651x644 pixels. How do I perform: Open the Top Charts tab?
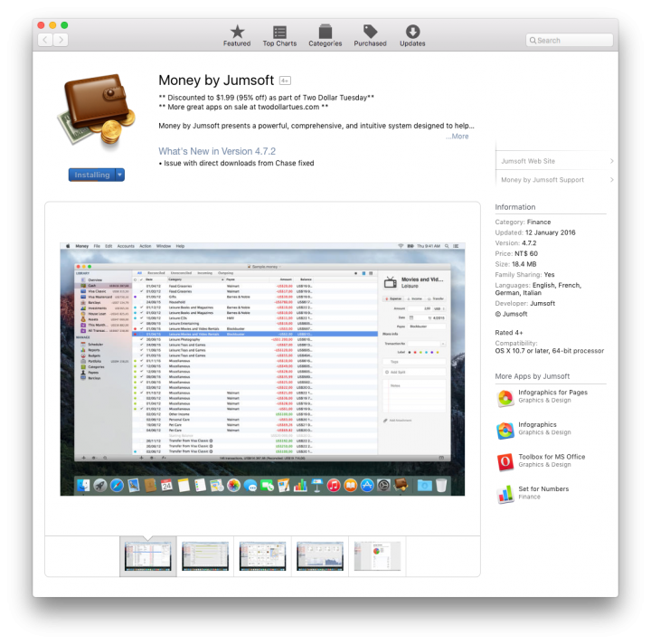click(279, 35)
